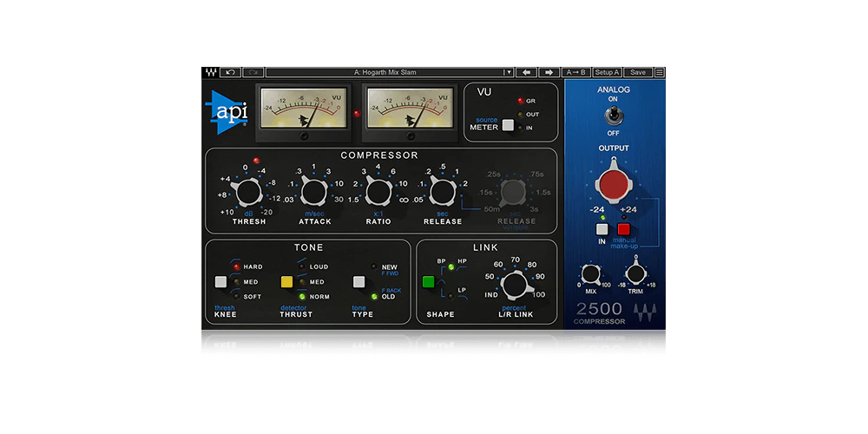Image resolution: width=868 pixels, height=434 pixels.
Task: Select MED thrust indicator
Action: (302, 282)
